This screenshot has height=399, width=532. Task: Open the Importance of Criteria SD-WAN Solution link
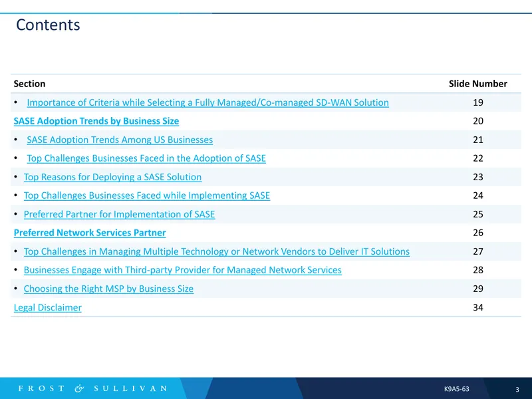tap(207, 102)
